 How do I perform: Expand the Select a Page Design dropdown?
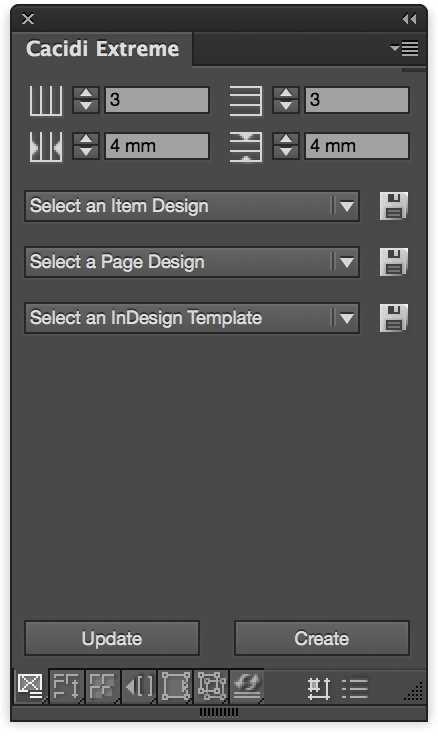(x=192, y=262)
